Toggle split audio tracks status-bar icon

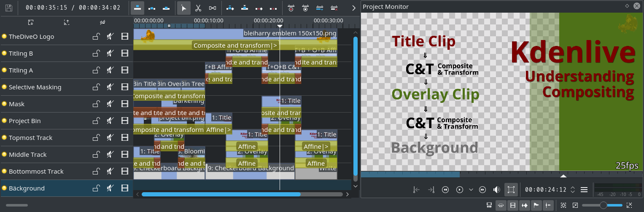(489, 205)
